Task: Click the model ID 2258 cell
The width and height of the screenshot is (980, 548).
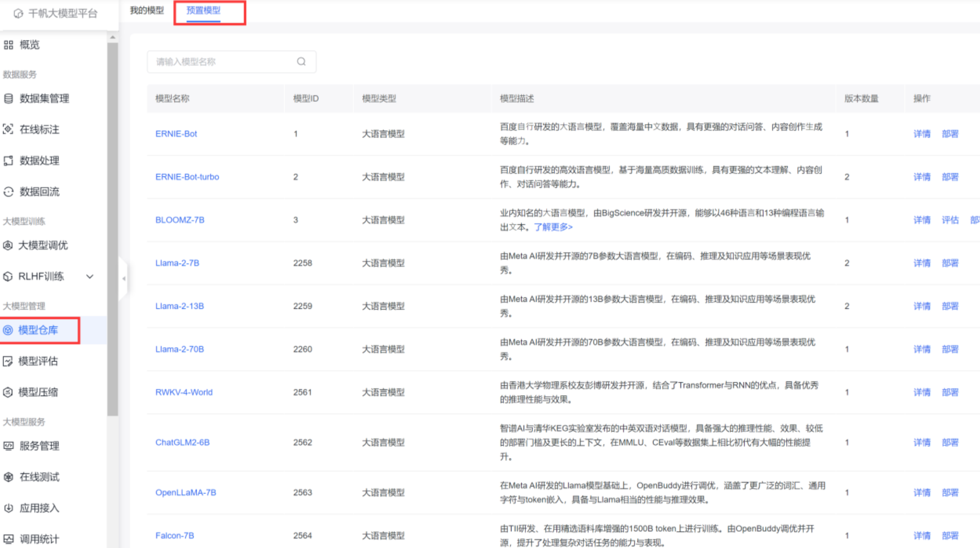Action: (303, 263)
